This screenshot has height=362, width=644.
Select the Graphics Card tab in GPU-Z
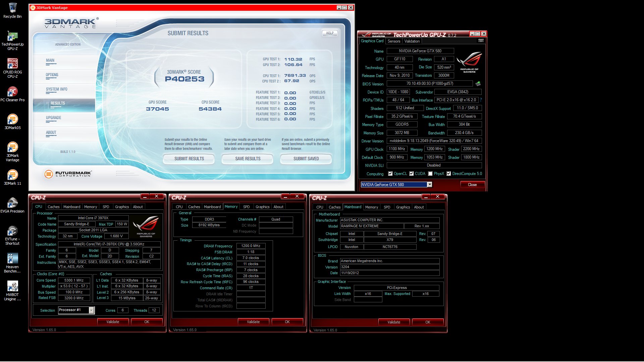pos(372,41)
